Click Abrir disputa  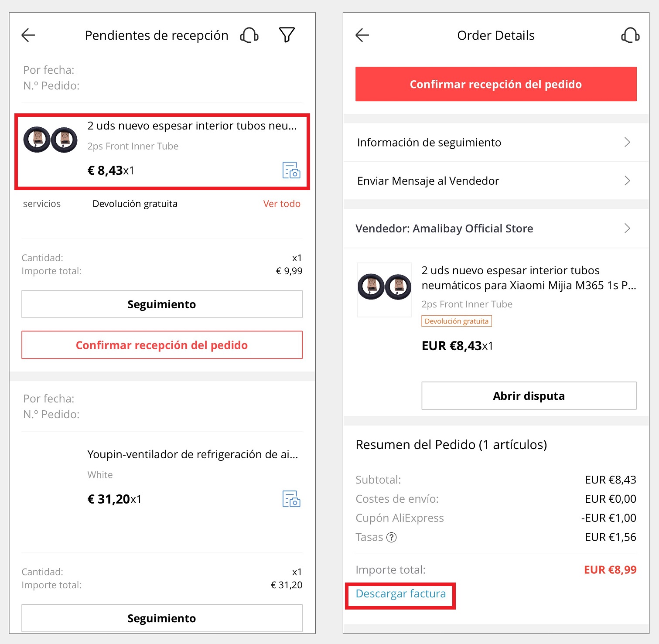tap(529, 395)
